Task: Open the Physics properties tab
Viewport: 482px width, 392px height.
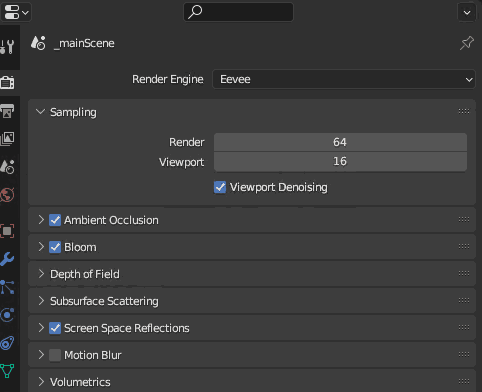Action: pos(7,315)
